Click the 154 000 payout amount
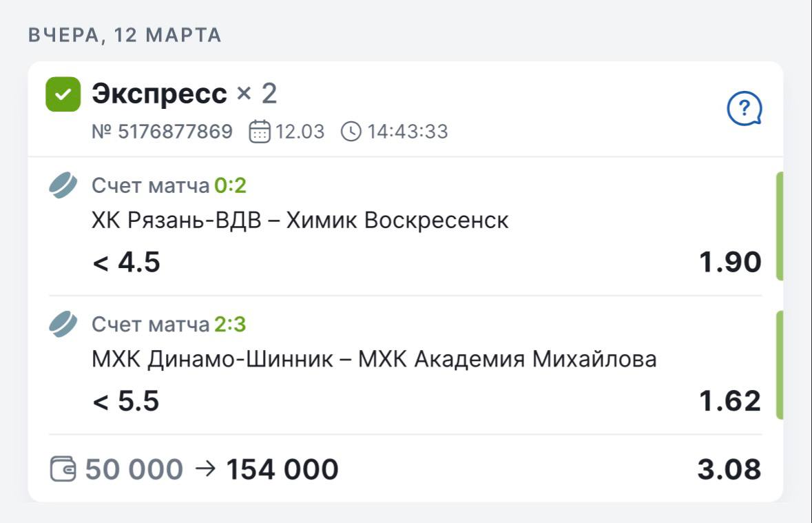The image size is (812, 523). [x=282, y=470]
